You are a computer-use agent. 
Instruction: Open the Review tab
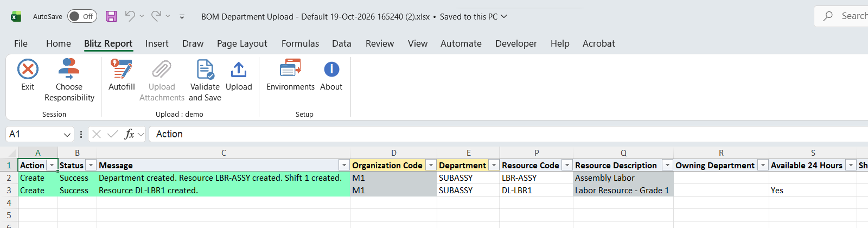click(379, 43)
